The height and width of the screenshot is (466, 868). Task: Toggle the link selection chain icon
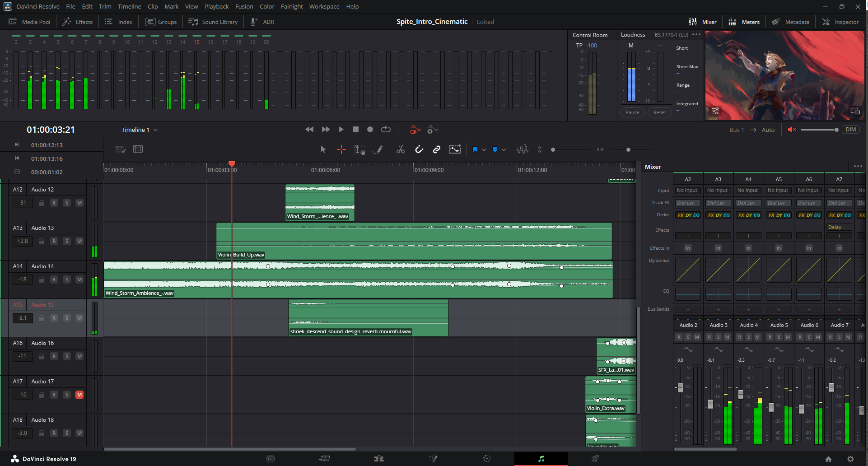pyautogui.click(x=436, y=149)
